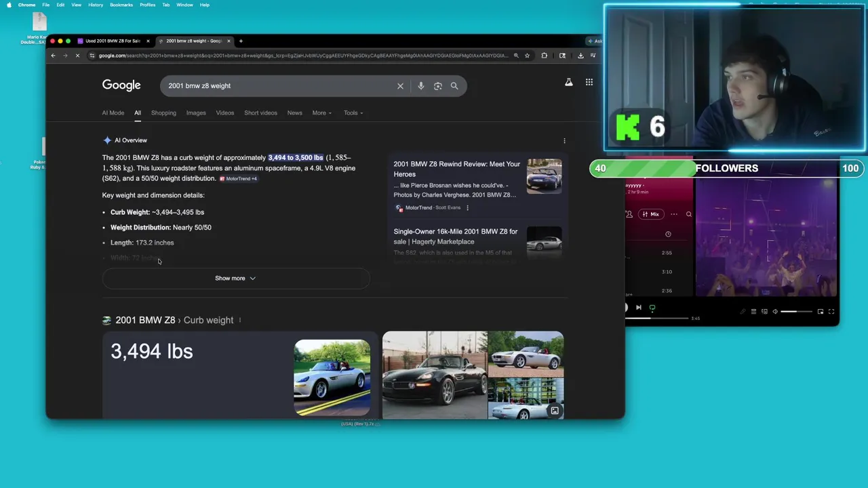Search by image with Google Lens icon
868x488 pixels.
point(437,86)
